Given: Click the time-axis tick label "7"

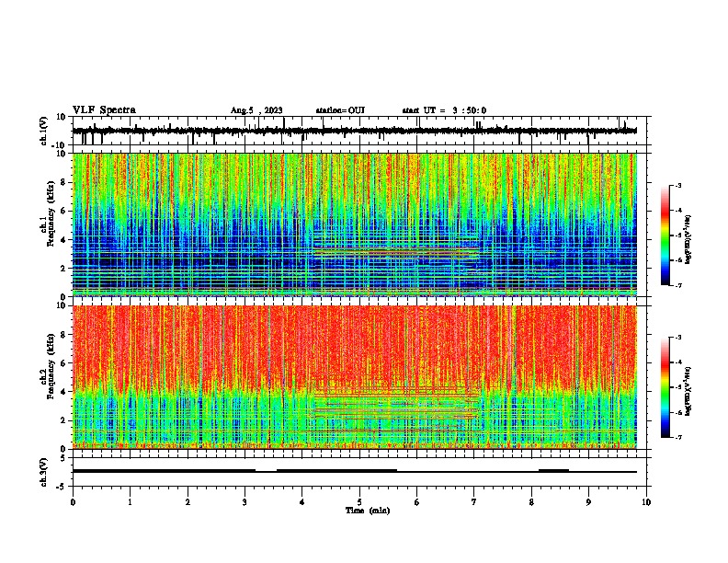Looking at the screenshot, I should coord(474,502).
